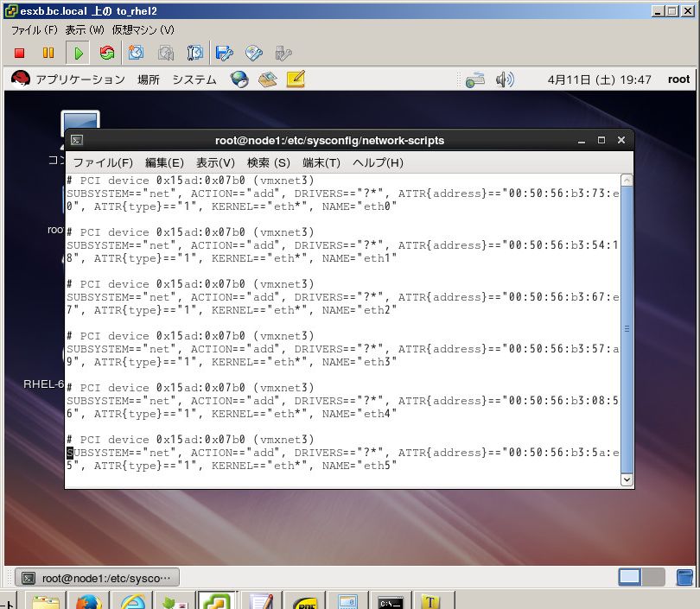Suspend the VM with the orange pause icon
Viewport: 700px width, 609px height.
48,53
